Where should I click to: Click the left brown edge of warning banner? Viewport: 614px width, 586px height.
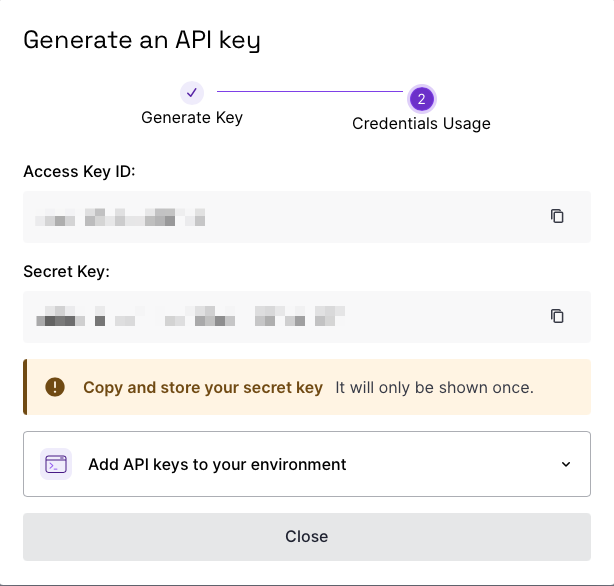tap(25, 387)
